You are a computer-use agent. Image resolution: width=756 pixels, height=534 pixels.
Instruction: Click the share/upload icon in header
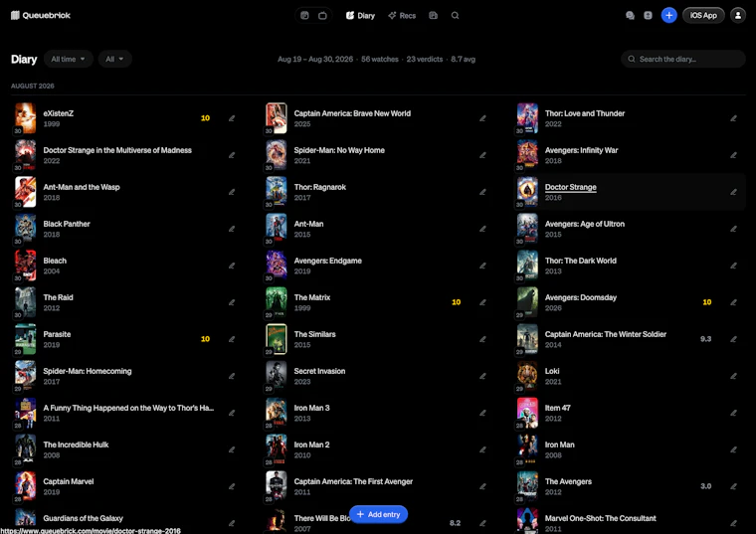click(x=648, y=16)
